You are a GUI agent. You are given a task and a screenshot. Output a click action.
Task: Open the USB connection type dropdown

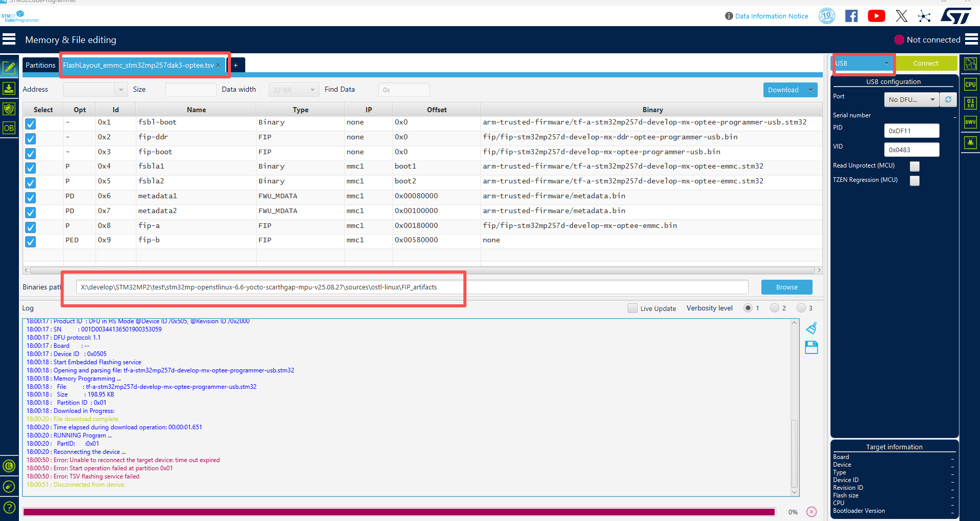pos(863,63)
